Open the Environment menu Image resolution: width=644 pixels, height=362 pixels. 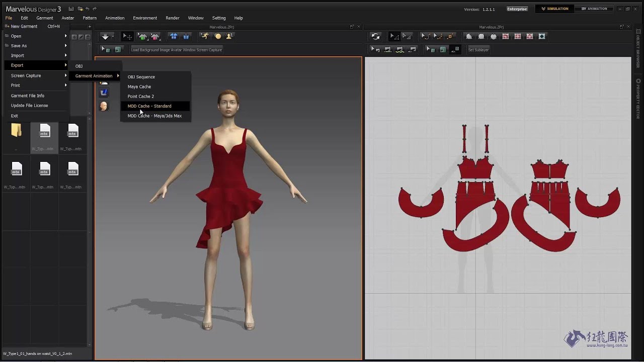pyautogui.click(x=145, y=18)
